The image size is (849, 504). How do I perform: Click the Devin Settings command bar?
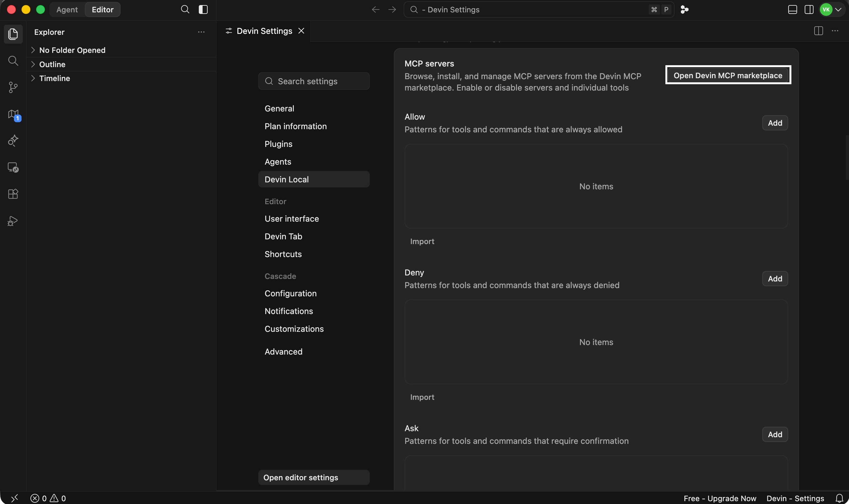pyautogui.click(x=538, y=9)
